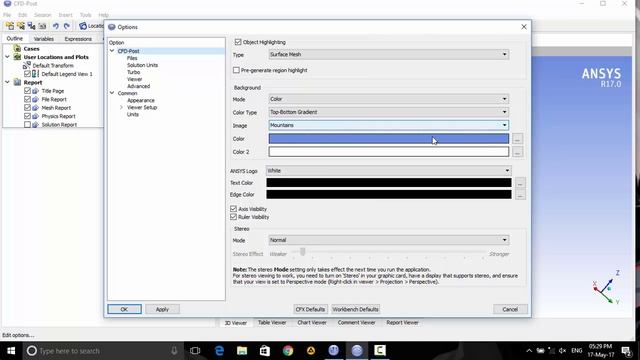Click the CFD-Post active taskbar icon

point(357,351)
